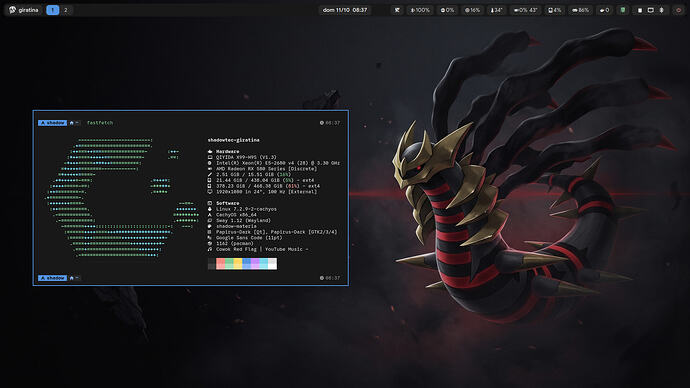
Task: Click the 1920x1080 display info line
Action: [262, 191]
